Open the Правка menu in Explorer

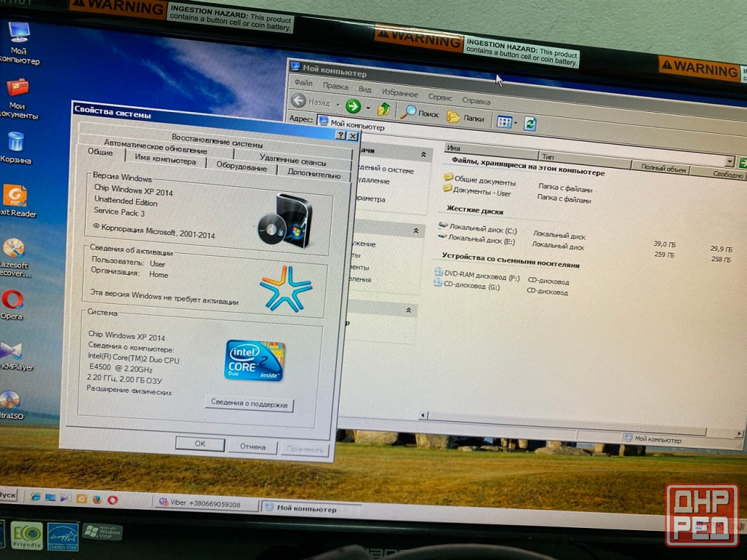pos(335,87)
